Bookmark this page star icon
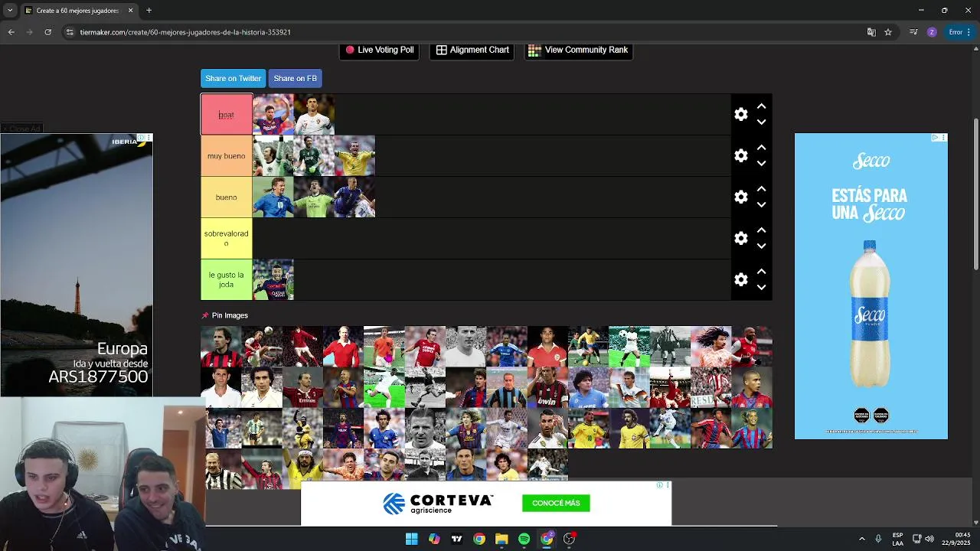 [888, 32]
